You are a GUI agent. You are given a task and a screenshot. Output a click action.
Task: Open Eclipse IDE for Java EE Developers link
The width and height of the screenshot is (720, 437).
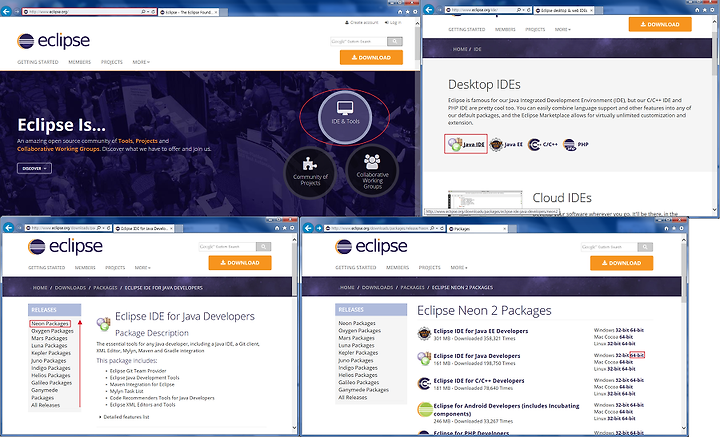coord(481,331)
